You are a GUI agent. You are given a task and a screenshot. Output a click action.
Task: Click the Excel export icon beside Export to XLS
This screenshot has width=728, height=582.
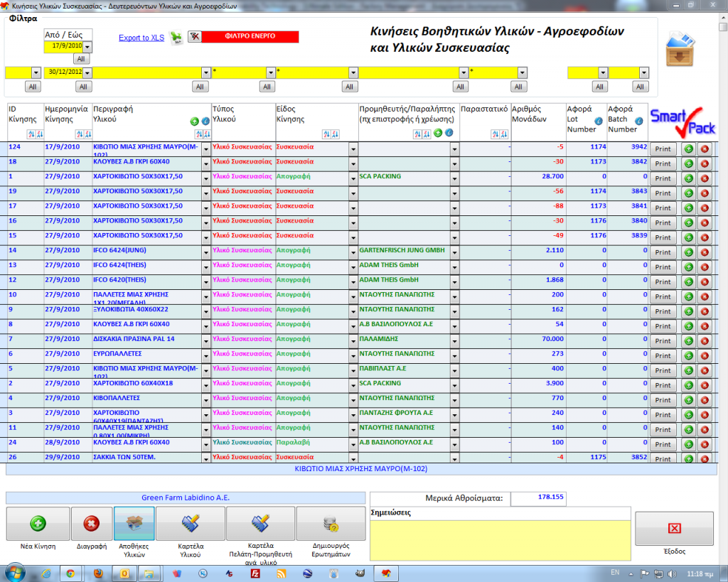point(176,38)
